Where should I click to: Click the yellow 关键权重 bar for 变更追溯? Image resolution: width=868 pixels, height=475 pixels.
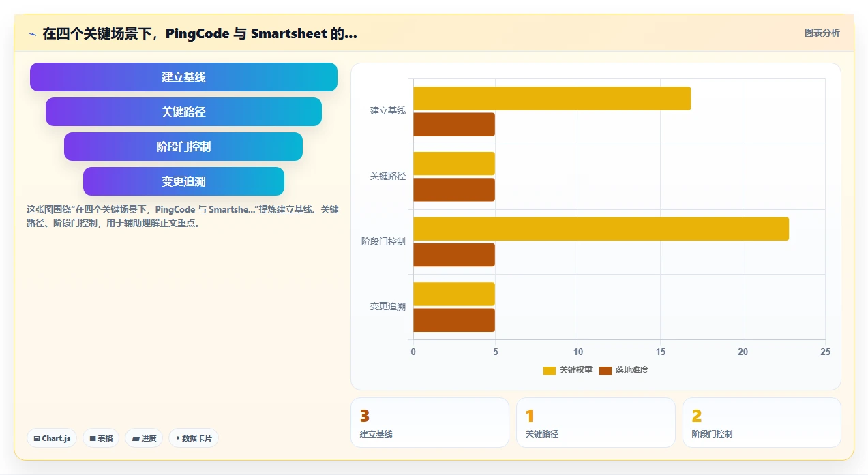pyautogui.click(x=454, y=294)
